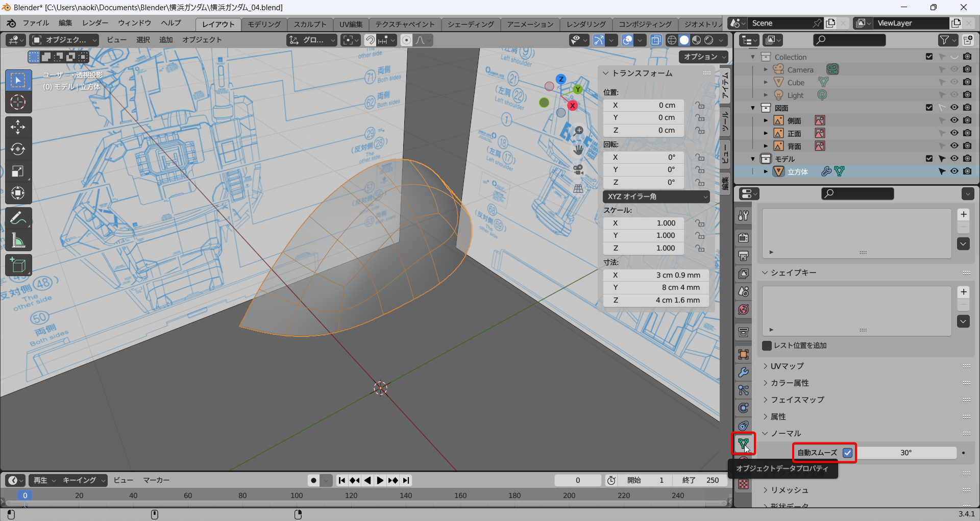The height and width of the screenshot is (521, 980).
Task: Activate the Add Cube tool
Action: tap(18, 265)
